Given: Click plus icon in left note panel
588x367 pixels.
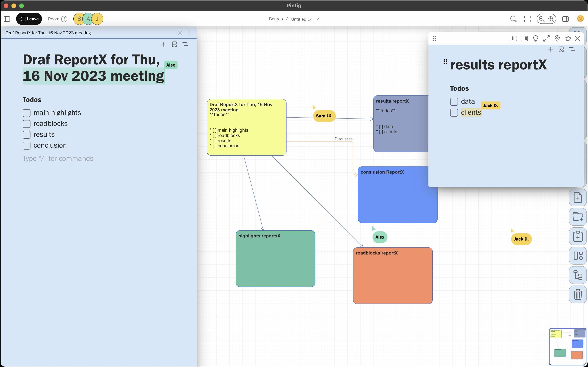Looking at the screenshot, I should point(163,44).
